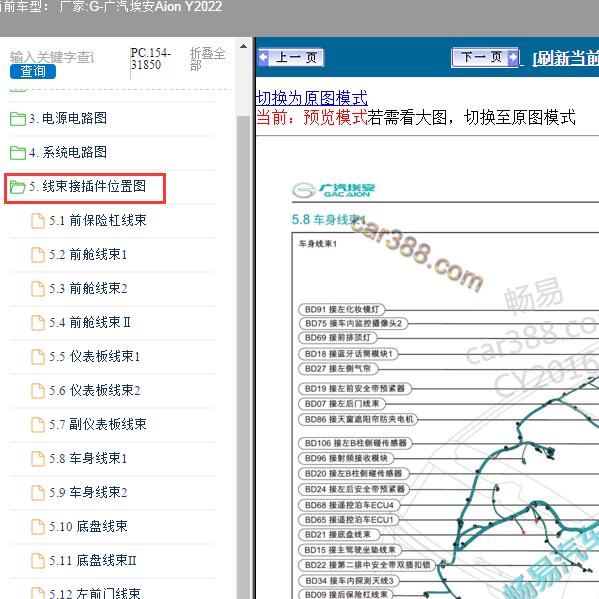
Task: Click folder icon beside 4. 系统电路图
Action: pyautogui.click(x=18, y=153)
